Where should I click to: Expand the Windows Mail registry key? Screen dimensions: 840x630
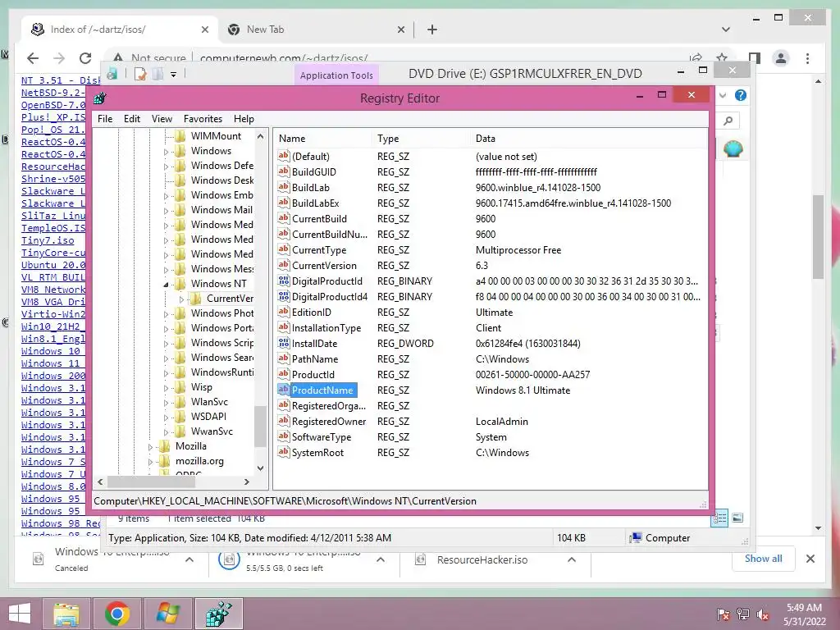[166, 211]
